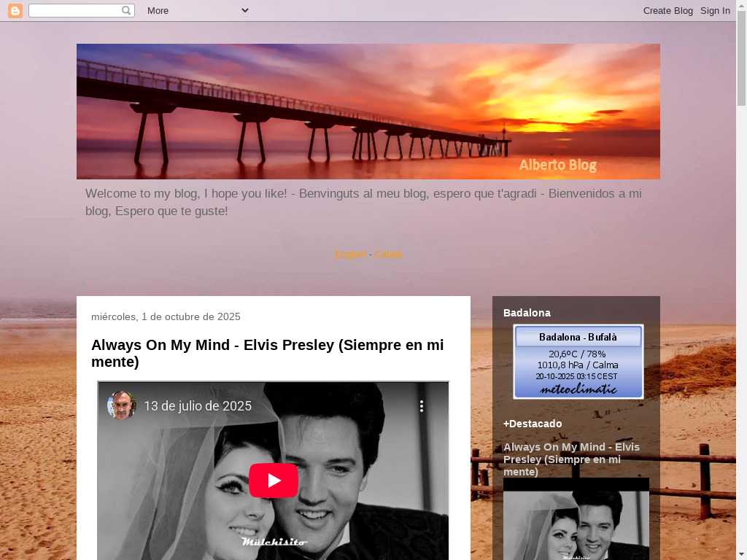This screenshot has width=747, height=560.
Task: Open the Create Blog link
Action: pos(667,10)
